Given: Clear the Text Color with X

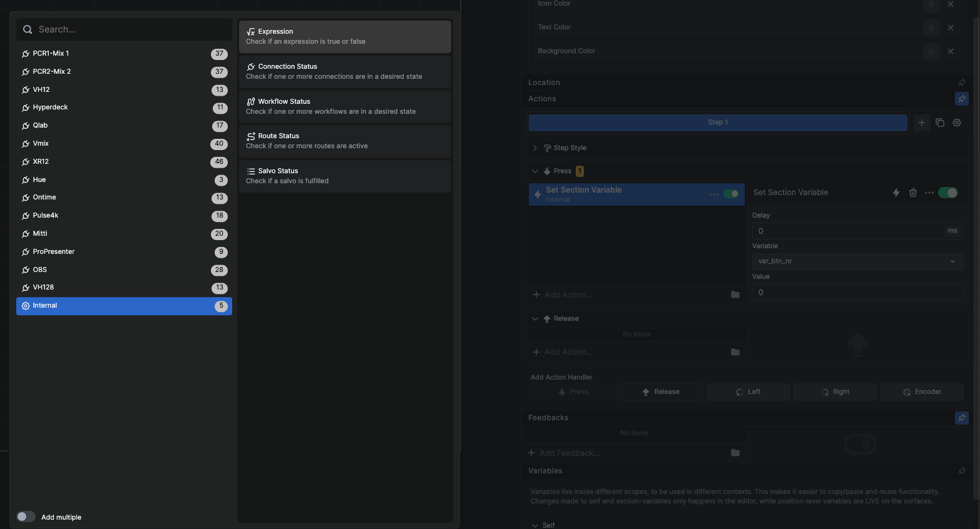Looking at the screenshot, I should click(x=951, y=28).
